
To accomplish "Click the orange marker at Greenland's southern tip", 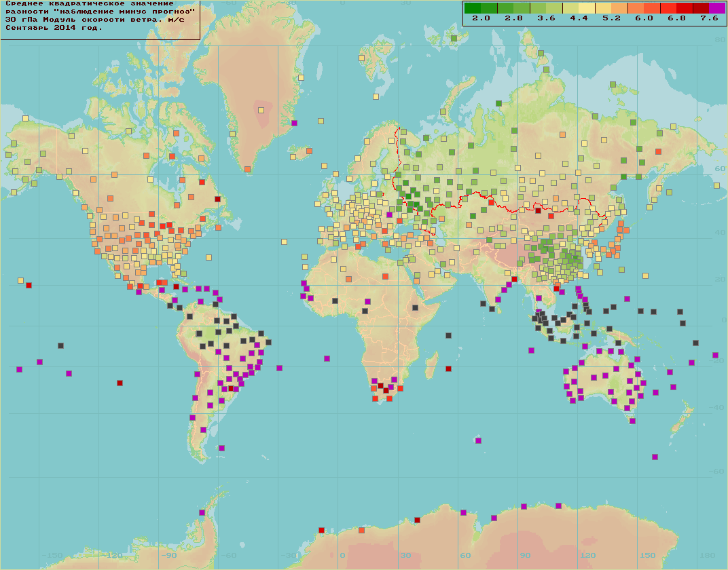I will [247, 169].
